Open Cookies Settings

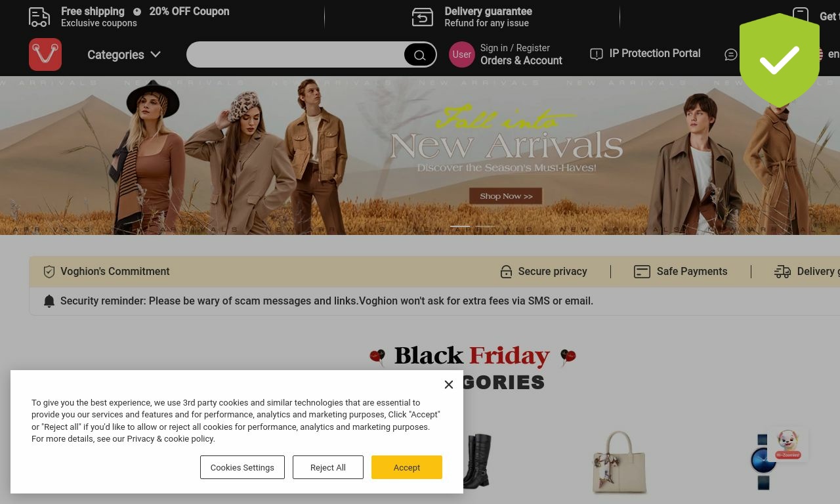[242, 467]
